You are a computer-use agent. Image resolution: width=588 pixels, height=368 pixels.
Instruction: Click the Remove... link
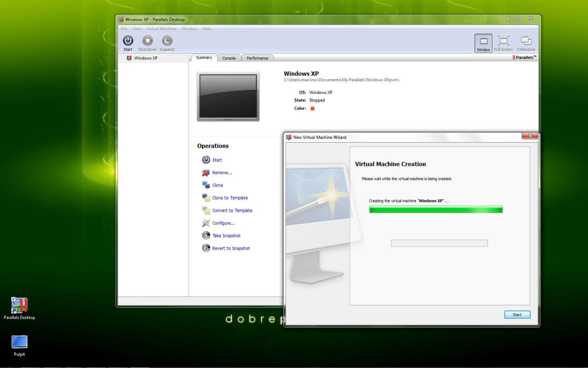[222, 173]
